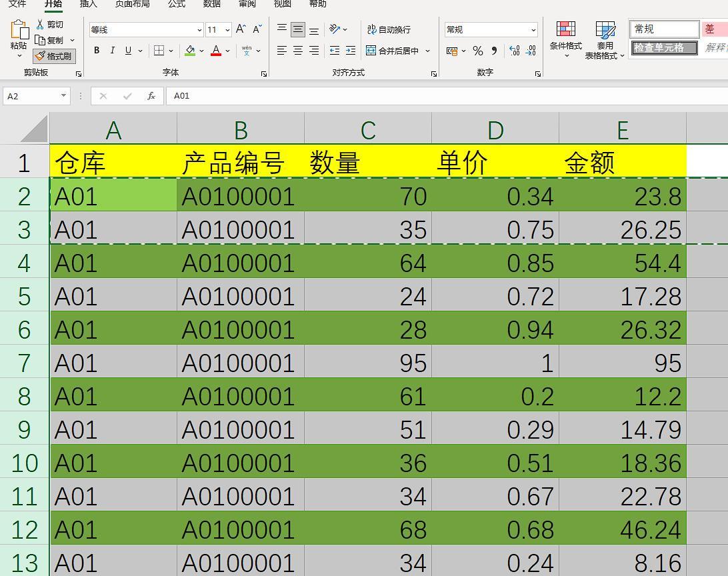Open font group dialog launcher
The image size is (728, 576).
click(x=264, y=74)
